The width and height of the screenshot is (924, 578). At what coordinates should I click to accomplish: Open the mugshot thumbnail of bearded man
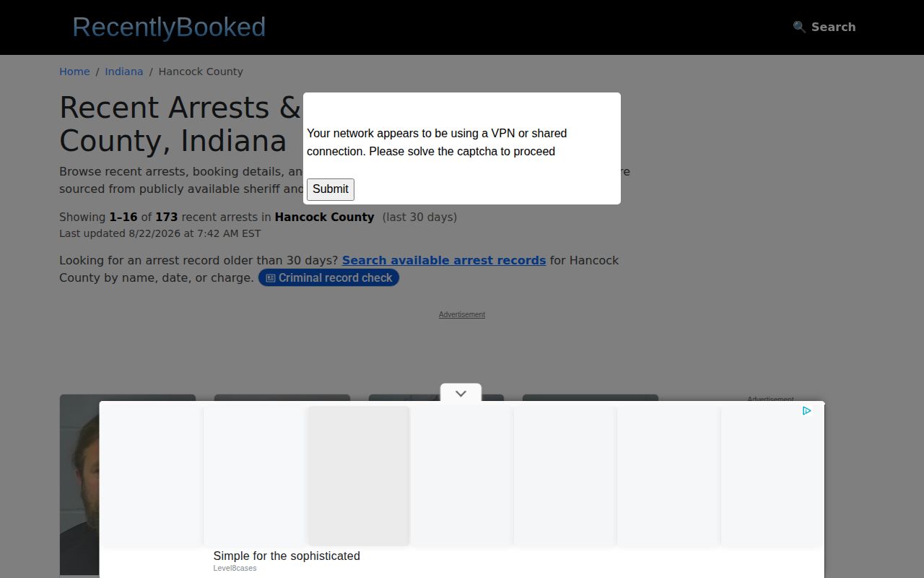(x=79, y=484)
